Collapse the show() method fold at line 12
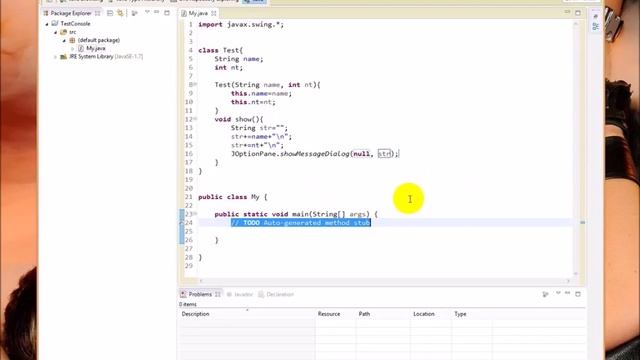Image resolution: width=640 pixels, height=360 pixels. 195,119
